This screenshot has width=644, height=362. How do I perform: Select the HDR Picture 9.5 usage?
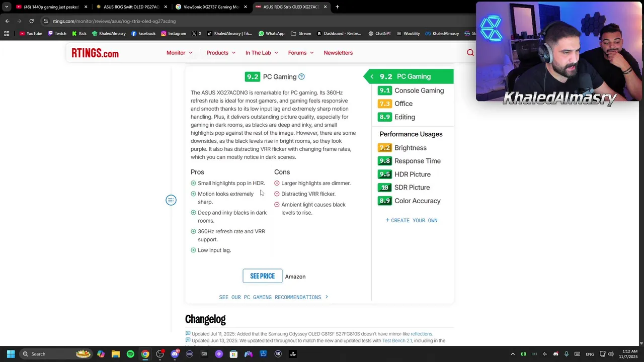click(405, 174)
